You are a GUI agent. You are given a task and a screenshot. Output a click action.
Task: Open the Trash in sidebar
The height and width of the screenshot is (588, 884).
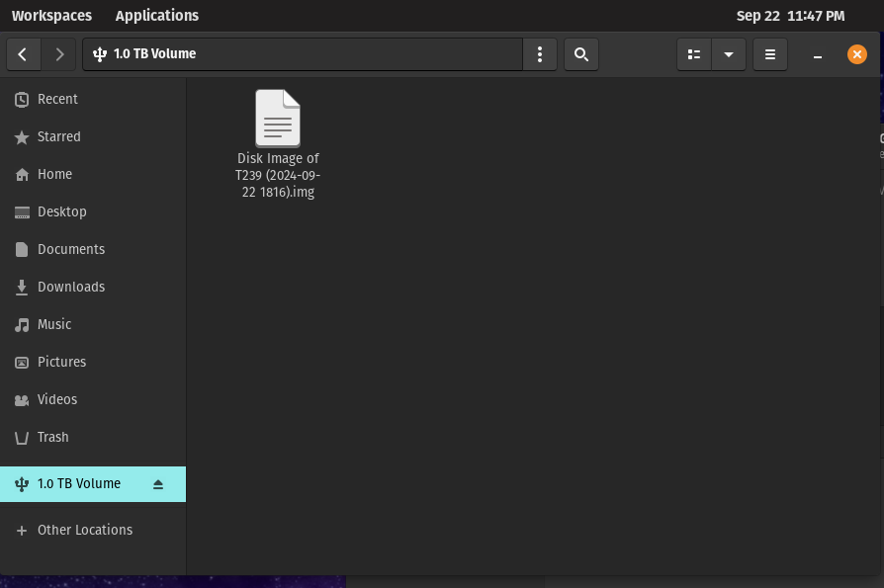coord(52,437)
